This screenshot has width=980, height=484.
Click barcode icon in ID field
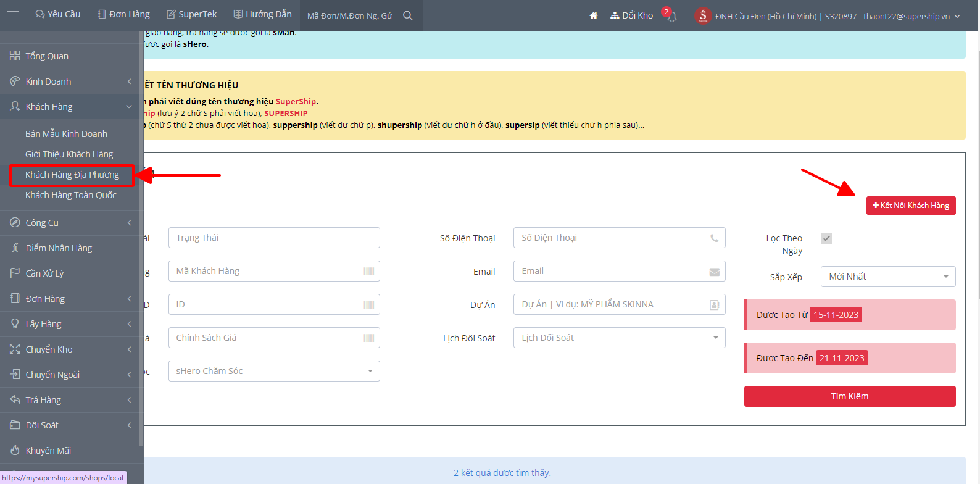click(x=369, y=304)
